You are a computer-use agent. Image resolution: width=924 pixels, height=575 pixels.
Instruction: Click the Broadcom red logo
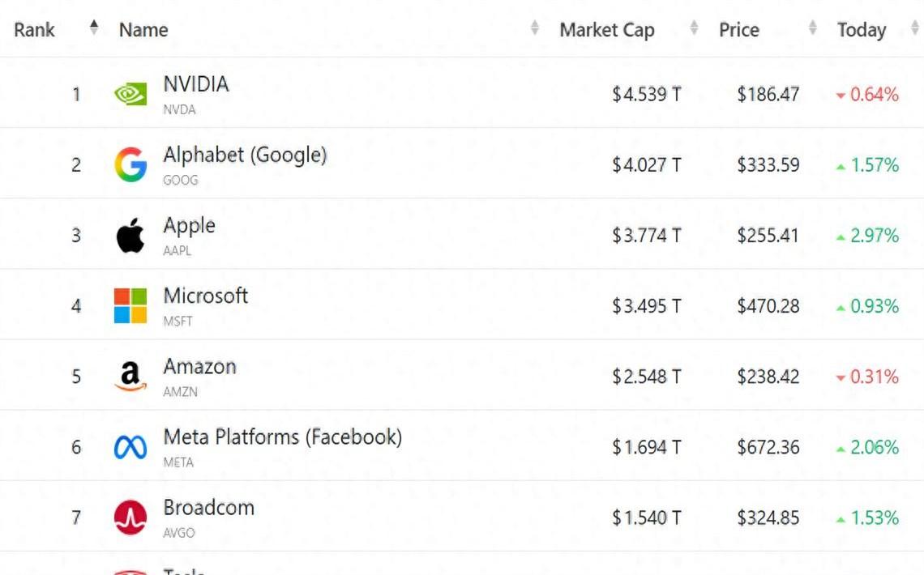[130, 517]
